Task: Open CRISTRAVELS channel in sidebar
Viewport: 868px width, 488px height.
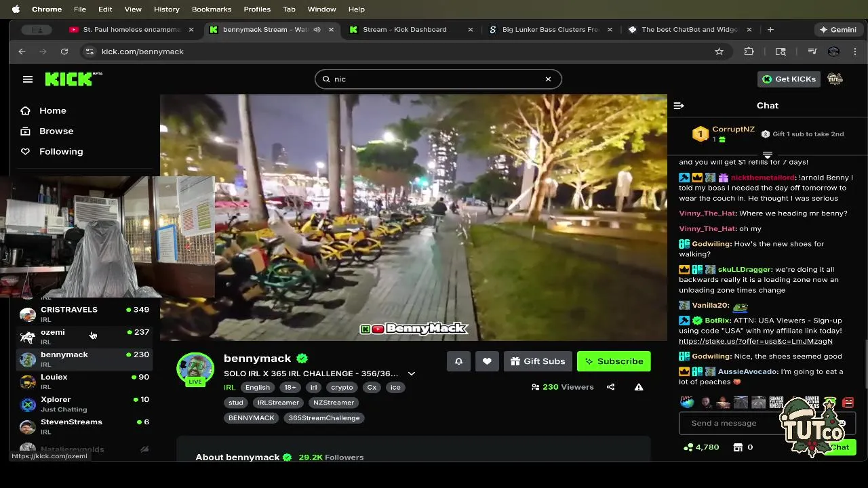Action: tap(85, 314)
